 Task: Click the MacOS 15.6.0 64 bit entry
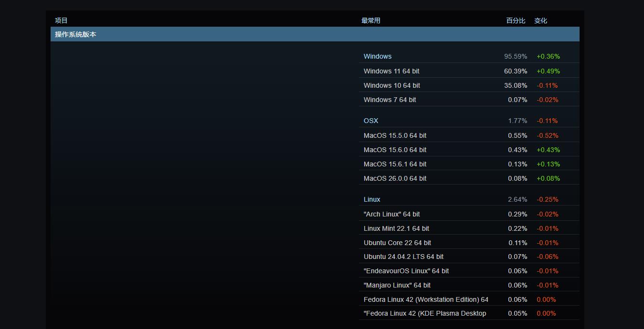pos(395,150)
